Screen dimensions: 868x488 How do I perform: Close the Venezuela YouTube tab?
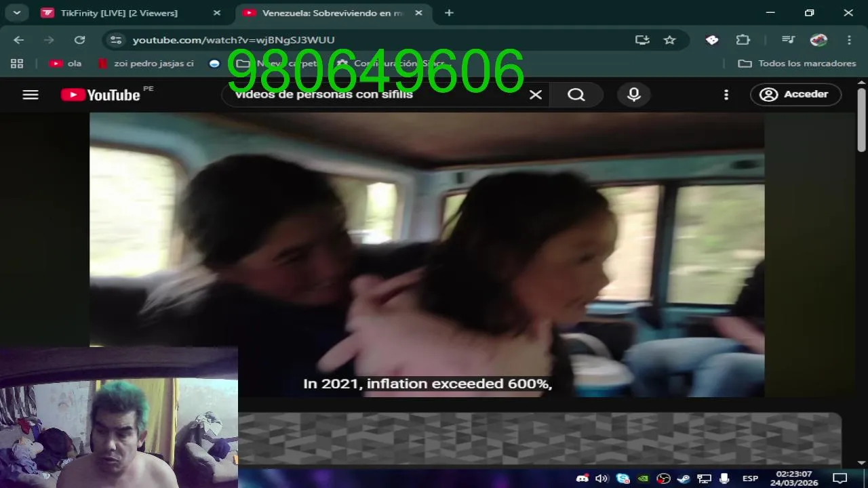(418, 13)
